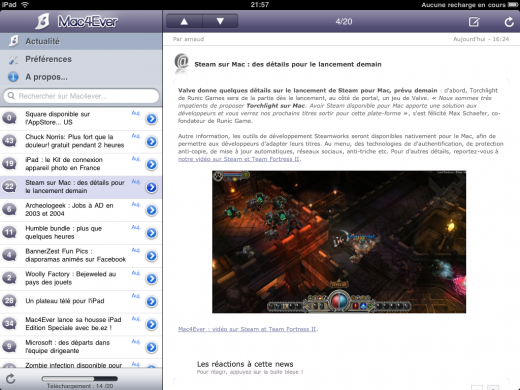Select Archeologeek : Jobs à AD headline
This screenshot has width=520, height=390.
(69, 209)
